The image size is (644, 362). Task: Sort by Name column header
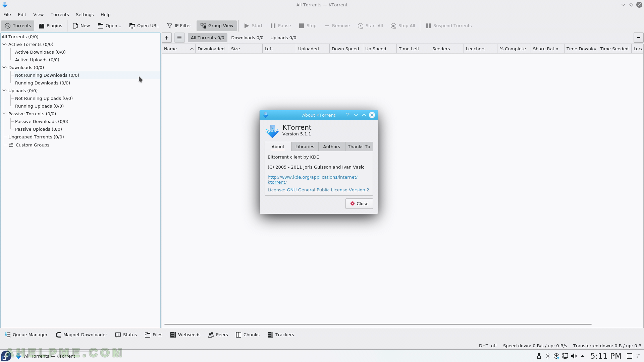(x=178, y=49)
